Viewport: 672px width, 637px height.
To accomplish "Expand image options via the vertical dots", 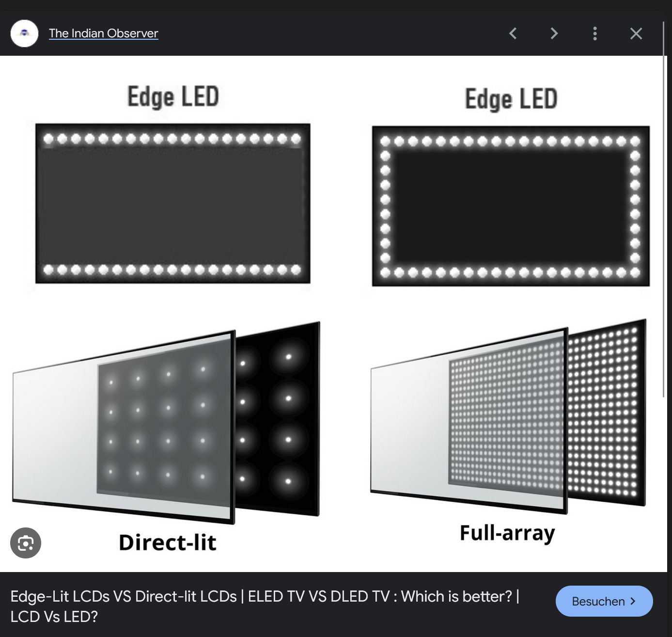I will 594,33.
